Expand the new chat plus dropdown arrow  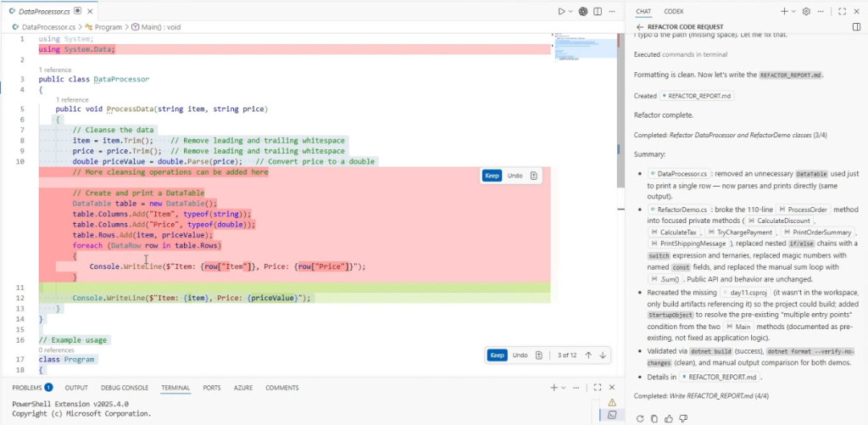[793, 11]
